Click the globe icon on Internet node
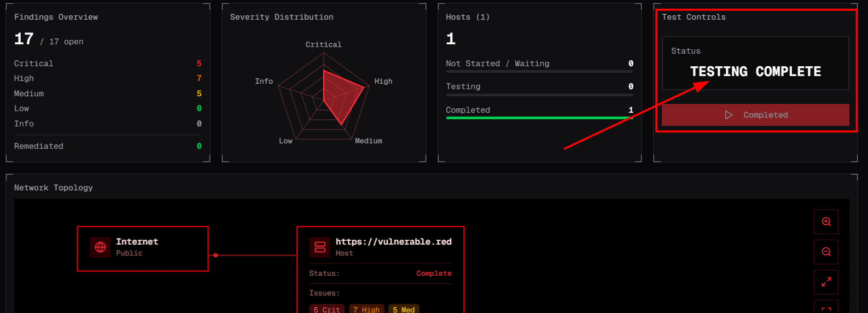This screenshot has height=313, width=868. [100, 247]
